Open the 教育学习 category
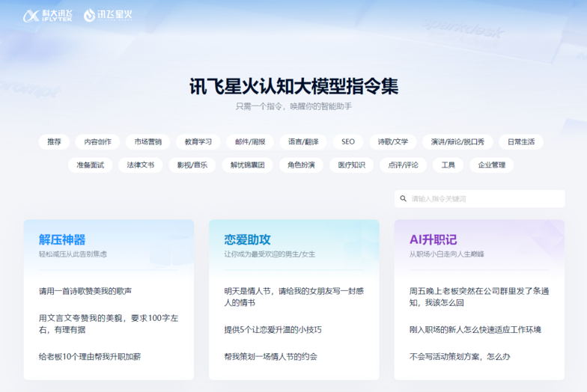Screen dimensions: 587x392 (198, 142)
